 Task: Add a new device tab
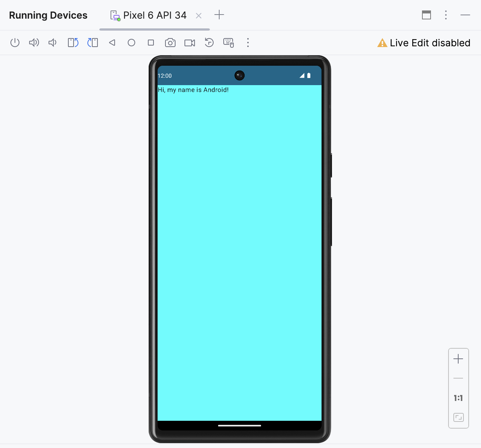(x=219, y=15)
